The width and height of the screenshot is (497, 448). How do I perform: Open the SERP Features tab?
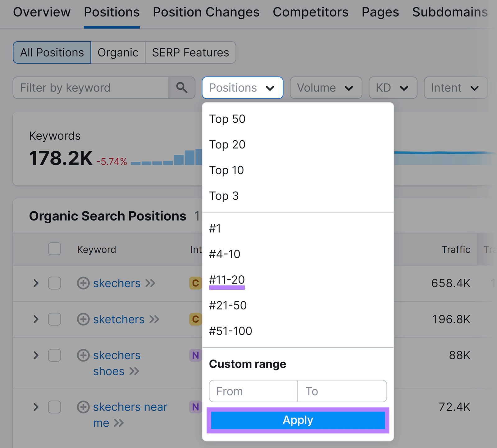pos(190,52)
